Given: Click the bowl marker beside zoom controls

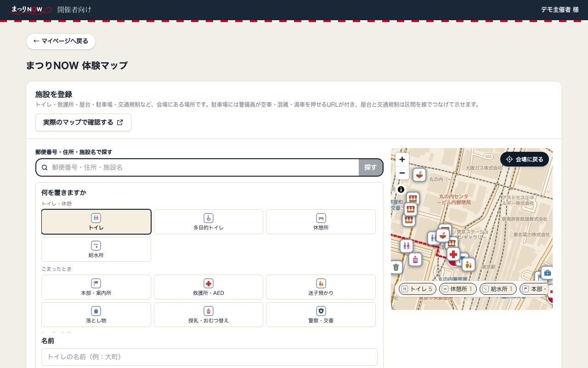Looking at the screenshot, I should click(419, 175).
